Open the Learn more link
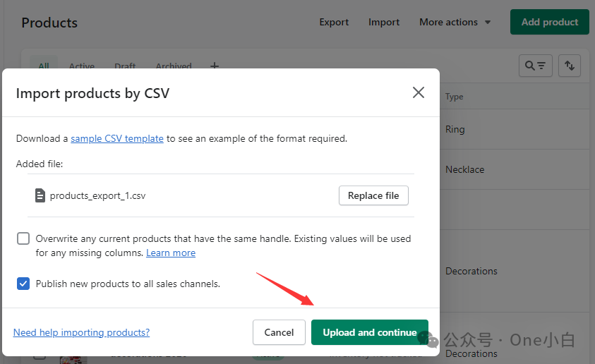Viewport: 595px width, 364px height. pos(171,253)
